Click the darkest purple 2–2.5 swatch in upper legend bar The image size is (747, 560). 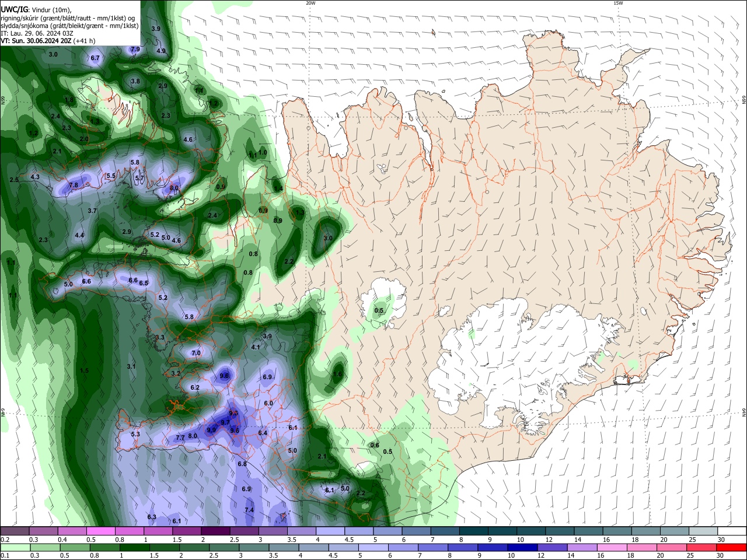tap(215, 531)
